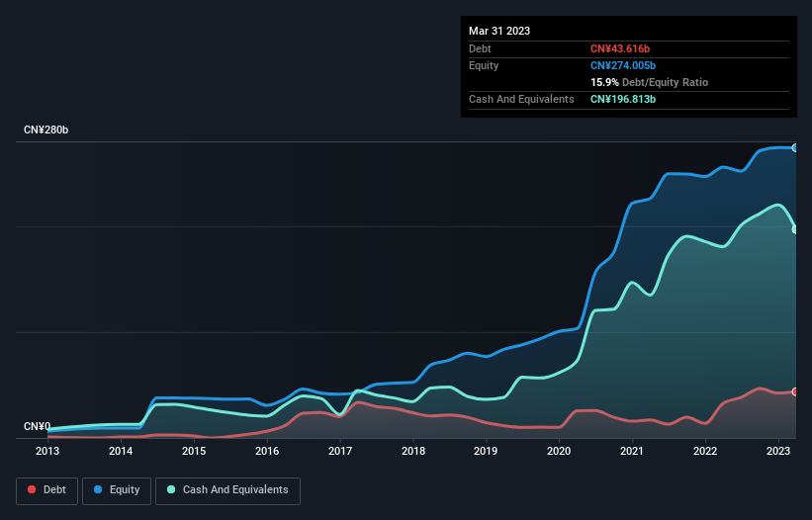
Task: Select the 2017 x-axis label
Action: coord(340,451)
